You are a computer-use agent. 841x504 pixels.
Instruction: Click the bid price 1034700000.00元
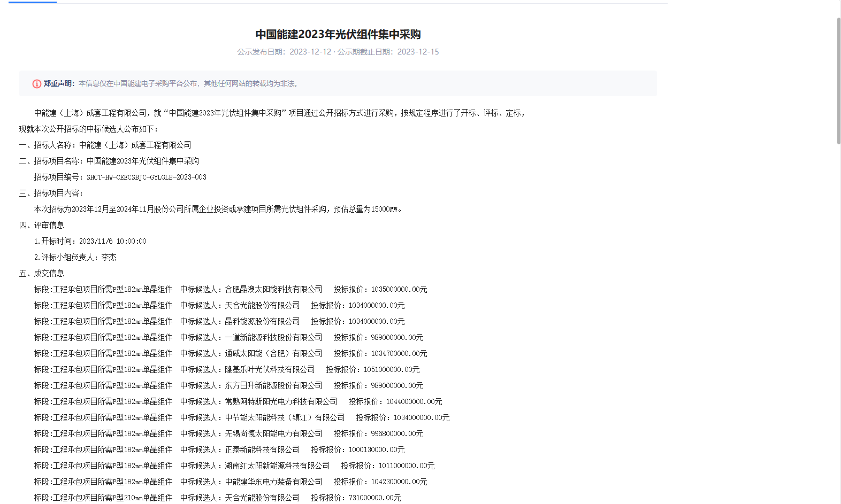click(x=399, y=353)
